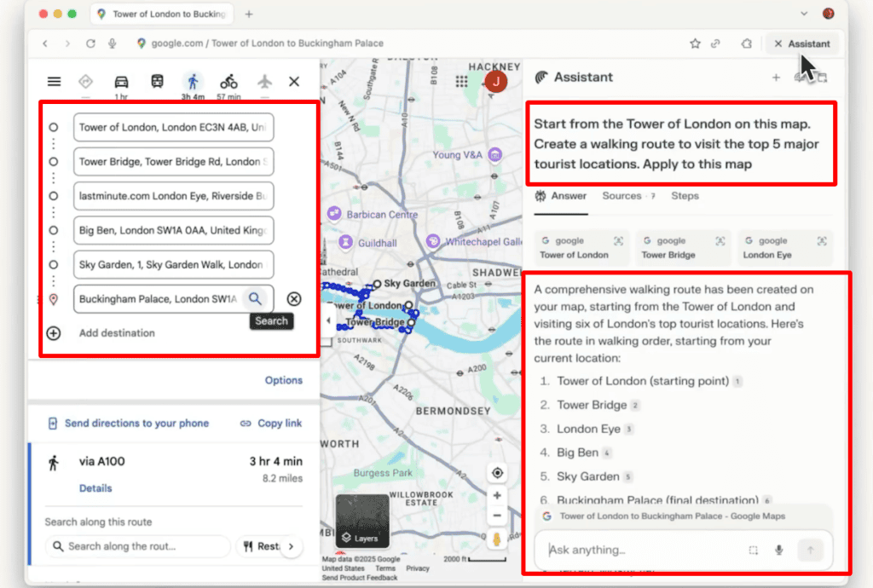The width and height of the screenshot is (873, 588).
Task: Edit the London Eye waypoint field
Action: (x=173, y=196)
